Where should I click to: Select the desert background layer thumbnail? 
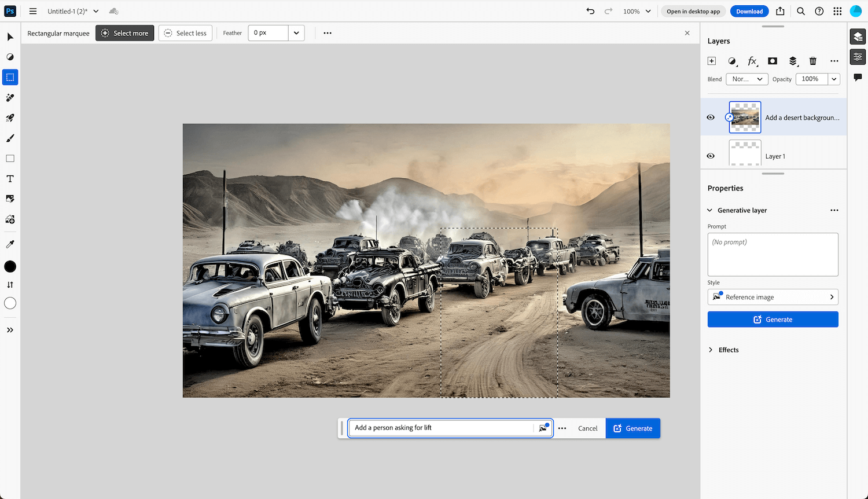(x=745, y=118)
